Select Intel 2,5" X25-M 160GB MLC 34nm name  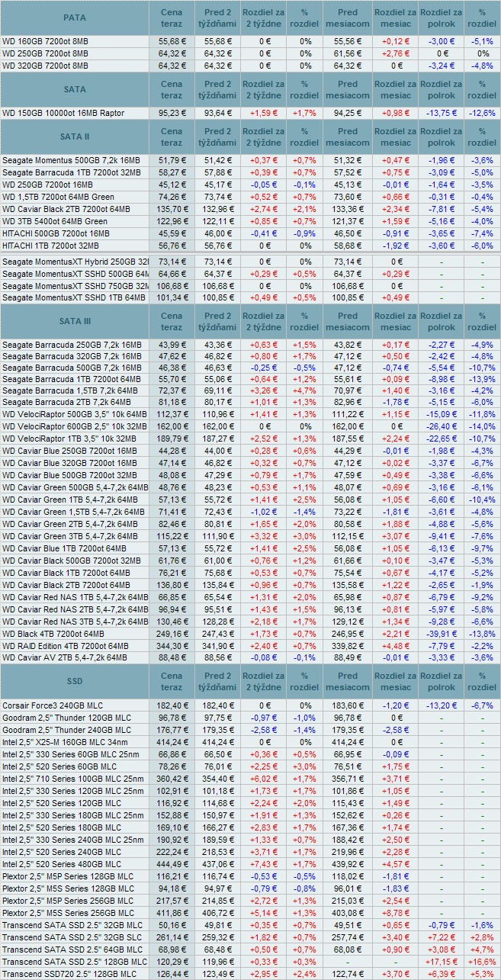click(64, 741)
